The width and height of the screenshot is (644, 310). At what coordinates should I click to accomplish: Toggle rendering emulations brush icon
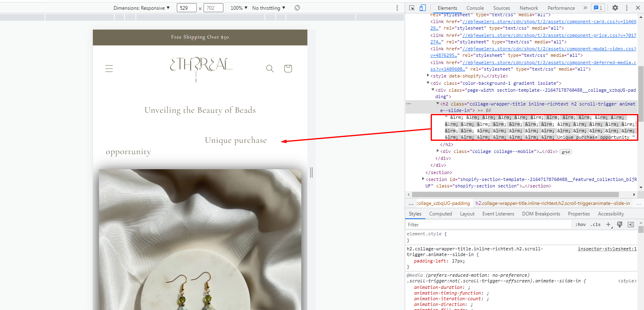coord(620,224)
